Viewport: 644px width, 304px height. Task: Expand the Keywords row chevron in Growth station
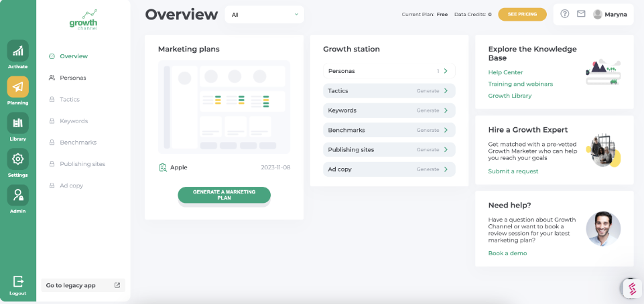(x=446, y=110)
